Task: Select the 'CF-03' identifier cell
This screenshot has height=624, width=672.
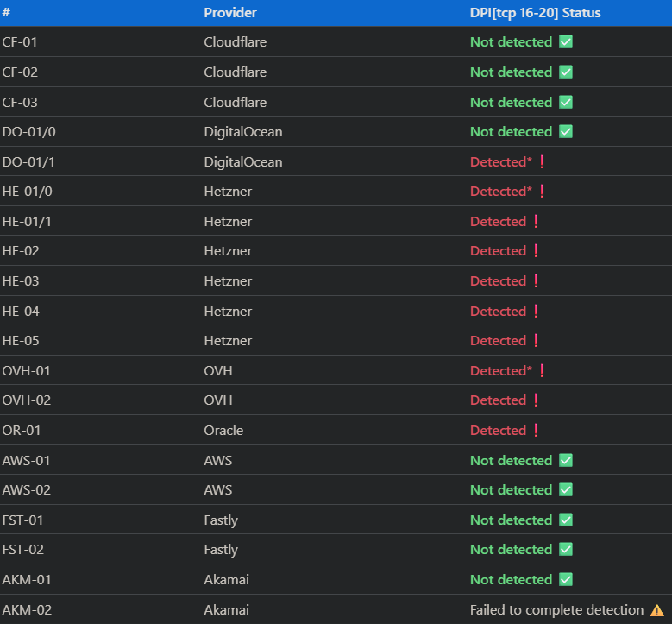Action: [20, 102]
